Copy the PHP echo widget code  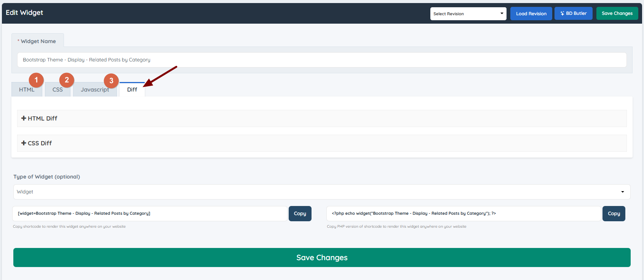614,214
